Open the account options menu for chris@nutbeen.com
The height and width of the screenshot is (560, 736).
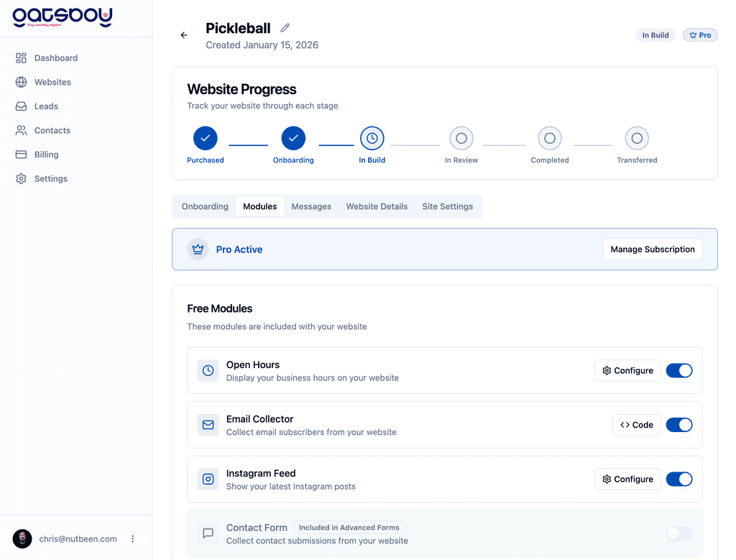point(132,538)
